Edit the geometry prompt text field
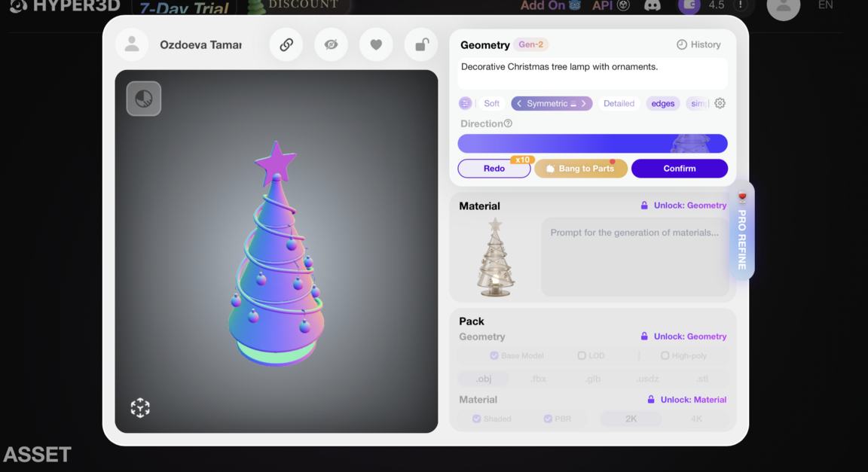868x472 pixels. (x=592, y=73)
